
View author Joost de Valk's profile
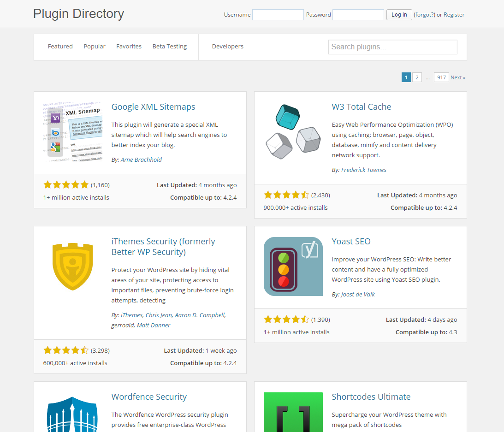tap(358, 295)
